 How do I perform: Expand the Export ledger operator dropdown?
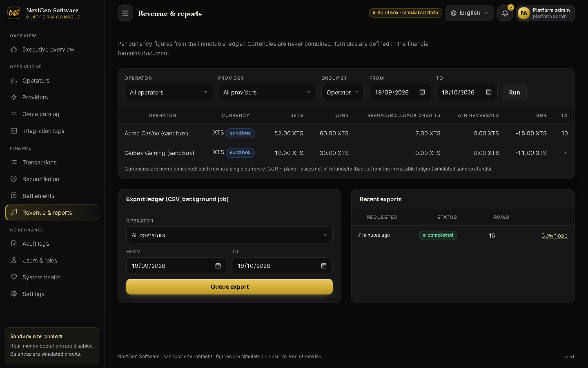tap(229, 235)
